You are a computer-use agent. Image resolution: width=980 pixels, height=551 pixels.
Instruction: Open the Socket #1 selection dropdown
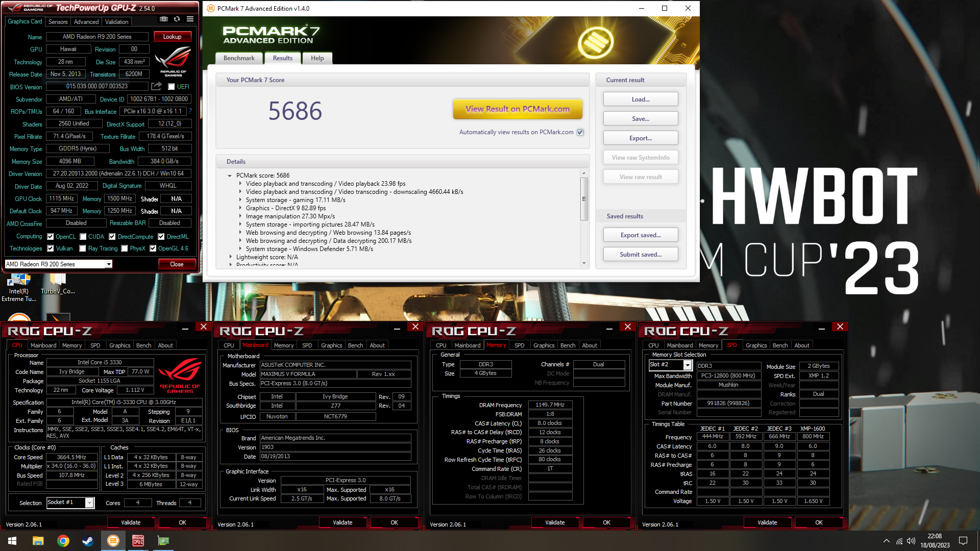(89, 503)
